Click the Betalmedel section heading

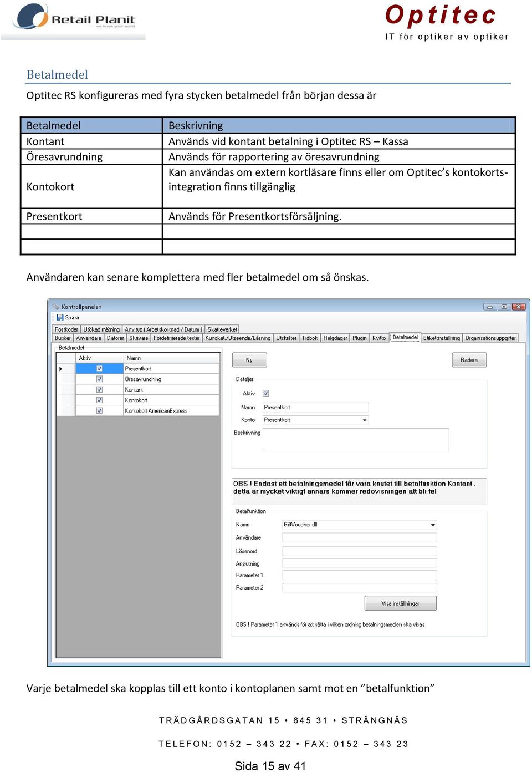(57, 75)
